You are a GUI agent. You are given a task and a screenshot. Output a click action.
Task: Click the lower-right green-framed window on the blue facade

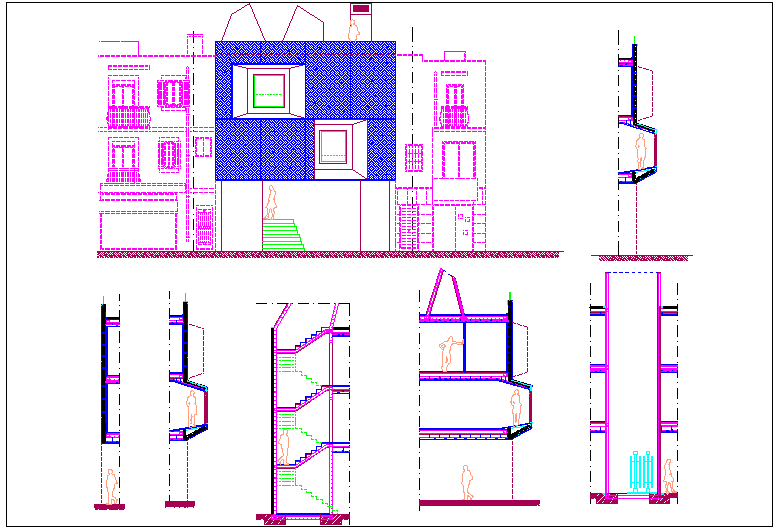[x=333, y=146]
